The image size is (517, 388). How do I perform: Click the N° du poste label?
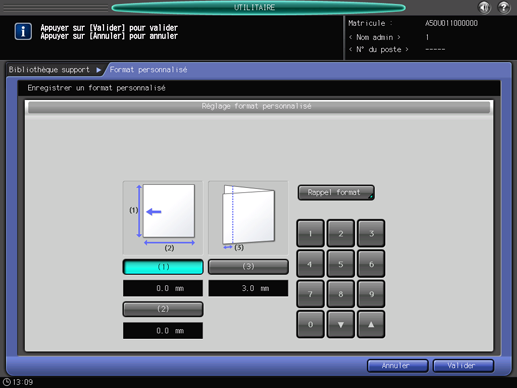click(x=379, y=50)
